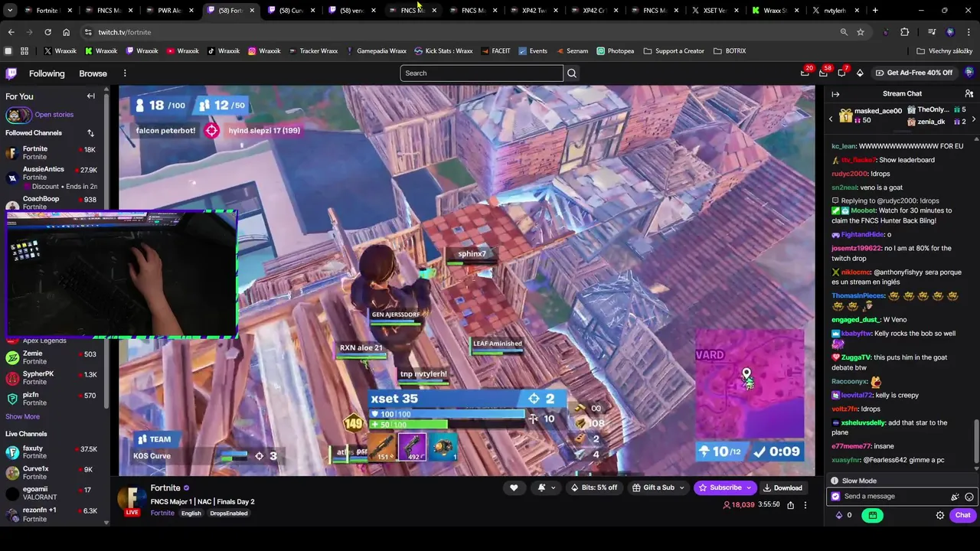Click previous arrow in gift leaderboard
Image resolution: width=980 pixels, height=551 pixels.
pyautogui.click(x=831, y=119)
